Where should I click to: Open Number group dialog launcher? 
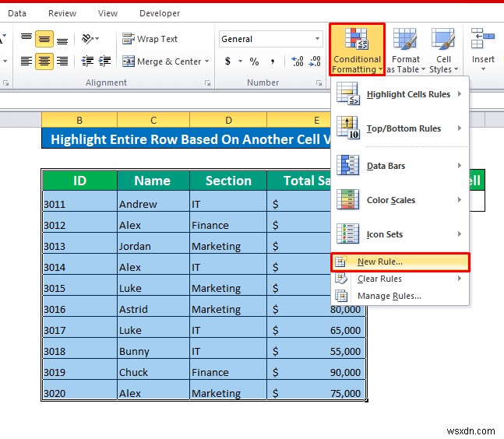[x=319, y=83]
